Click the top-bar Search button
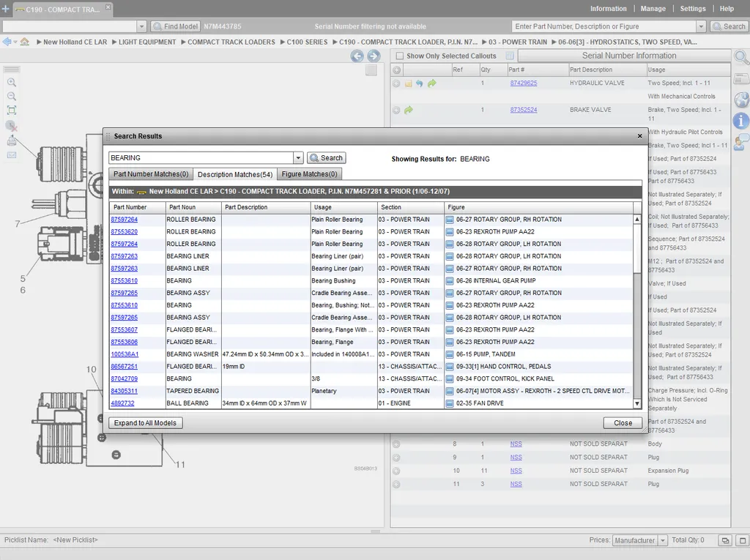750x560 pixels. click(x=729, y=26)
